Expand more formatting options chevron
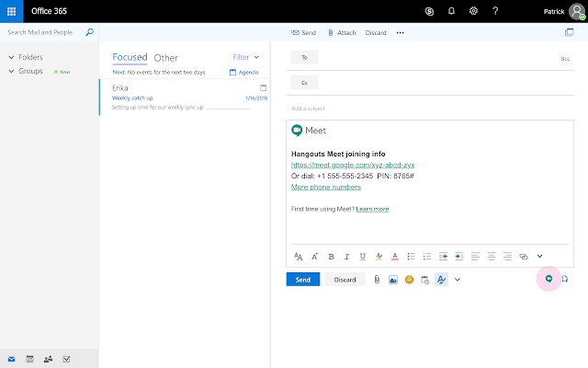The width and height of the screenshot is (588, 368). (x=540, y=256)
